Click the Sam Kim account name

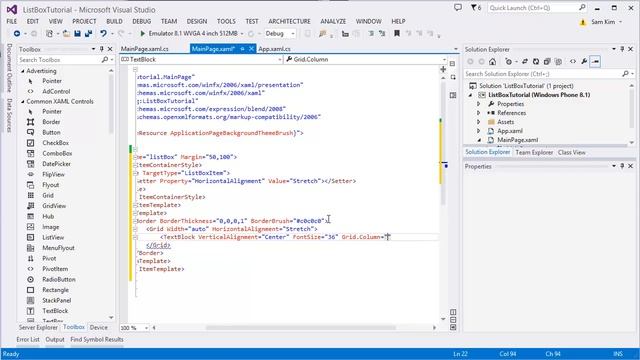coord(603,22)
